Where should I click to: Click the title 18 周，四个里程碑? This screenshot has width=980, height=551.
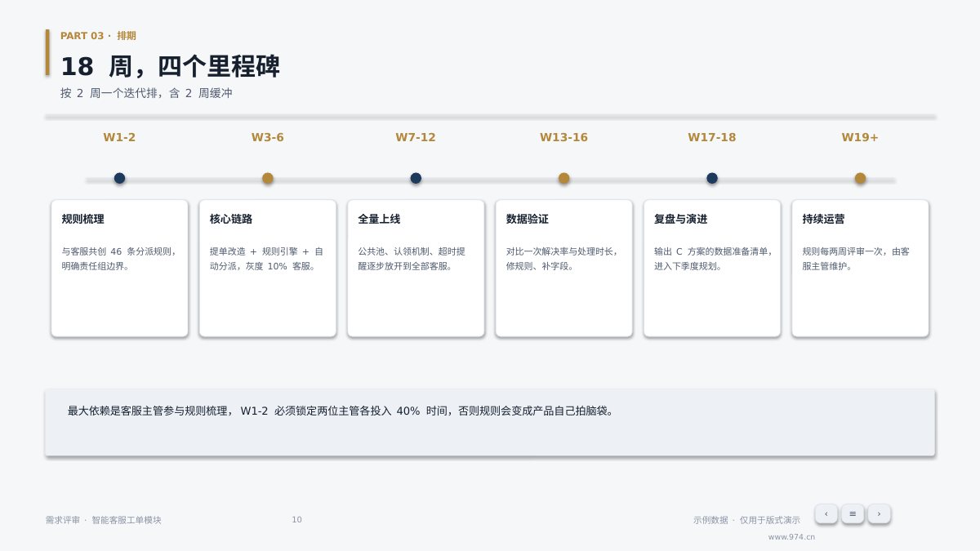point(170,66)
